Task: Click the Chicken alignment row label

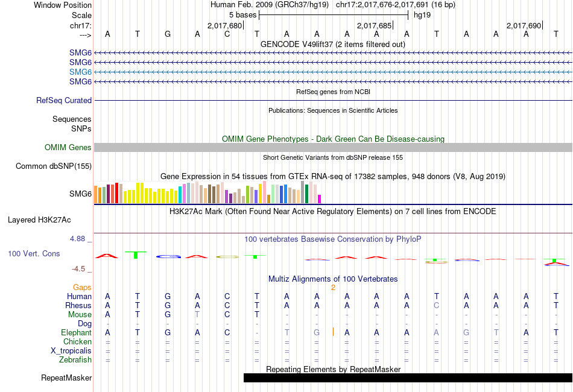Action: coord(77,341)
